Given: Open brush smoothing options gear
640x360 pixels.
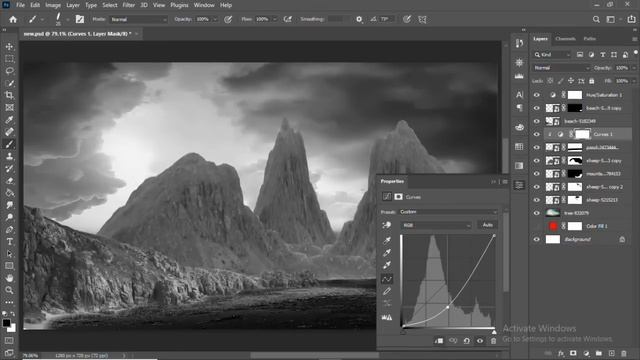Looking at the screenshot, I should (x=359, y=19).
